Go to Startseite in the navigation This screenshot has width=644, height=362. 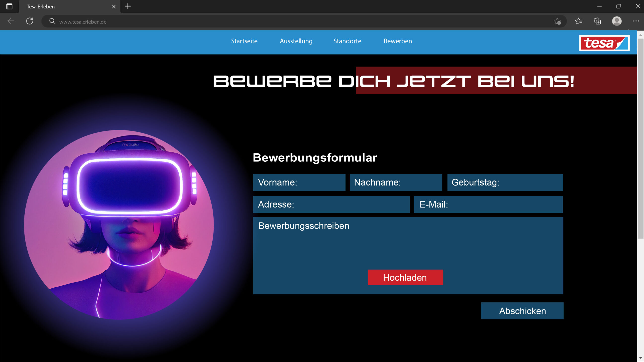(x=244, y=41)
